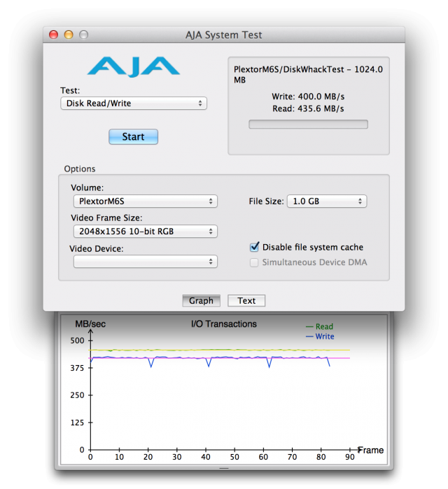Click the MB/sec axis label

(90, 324)
